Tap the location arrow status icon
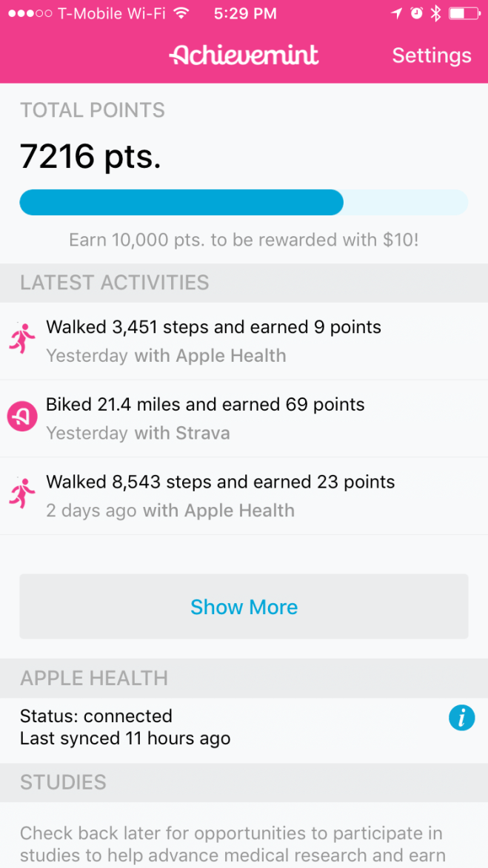Screen dimensions: 488x868 pyautogui.click(x=398, y=14)
